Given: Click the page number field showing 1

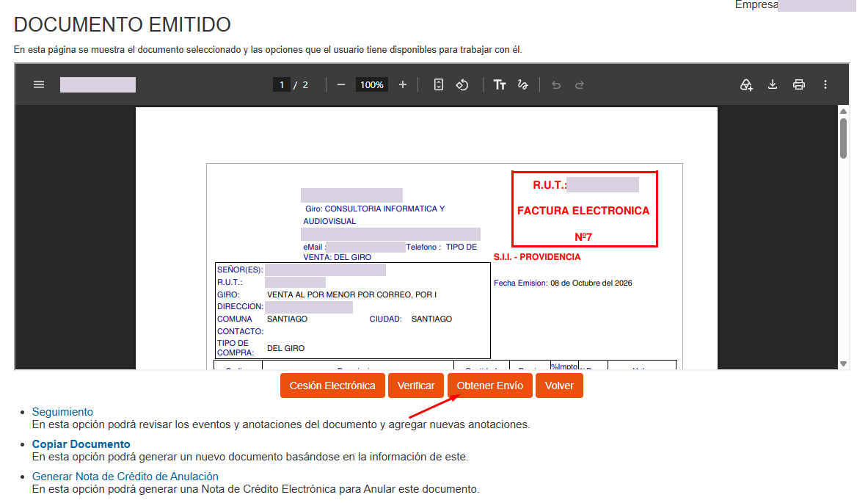Looking at the screenshot, I should click(281, 84).
